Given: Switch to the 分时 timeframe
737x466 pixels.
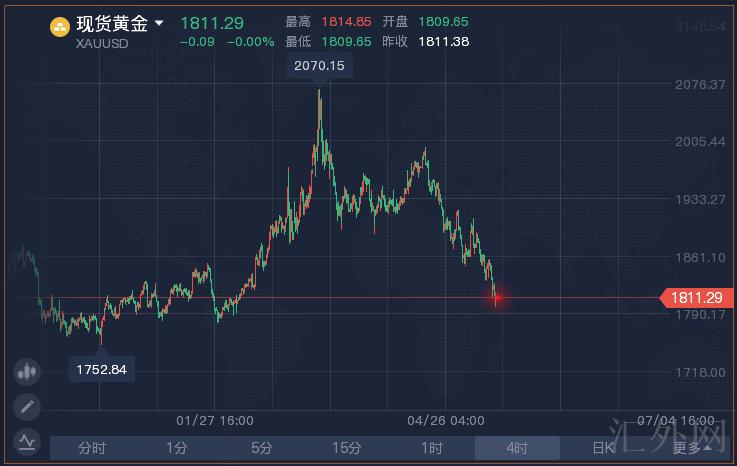Looking at the screenshot, I should (92, 448).
